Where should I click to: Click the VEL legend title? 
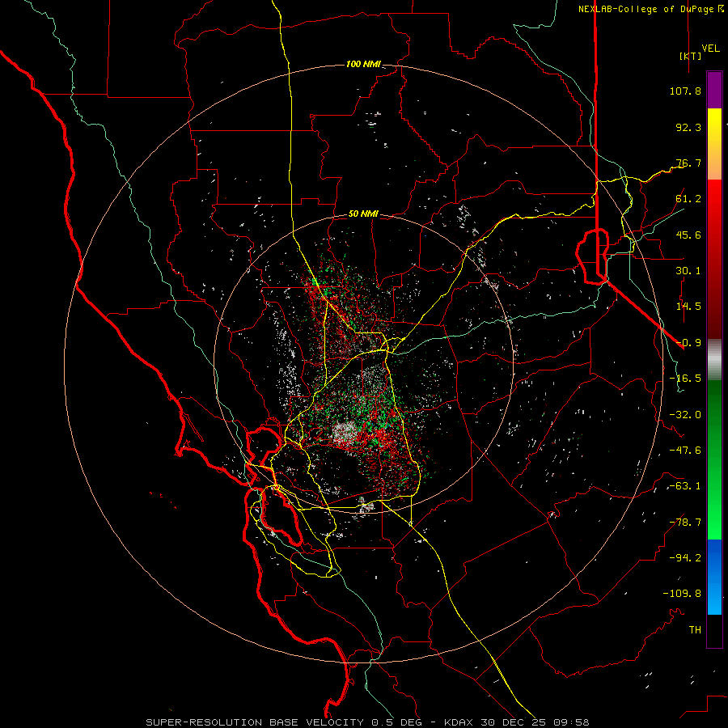tap(710, 49)
